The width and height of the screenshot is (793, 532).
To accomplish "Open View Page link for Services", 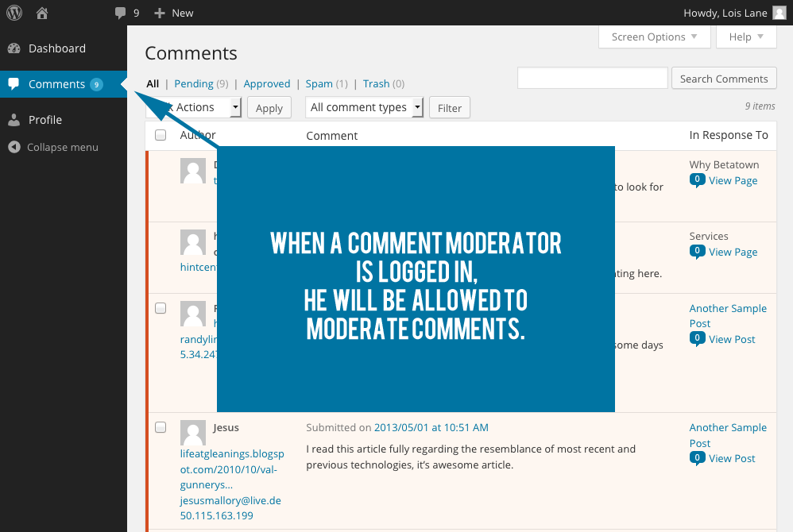I will click(x=733, y=252).
